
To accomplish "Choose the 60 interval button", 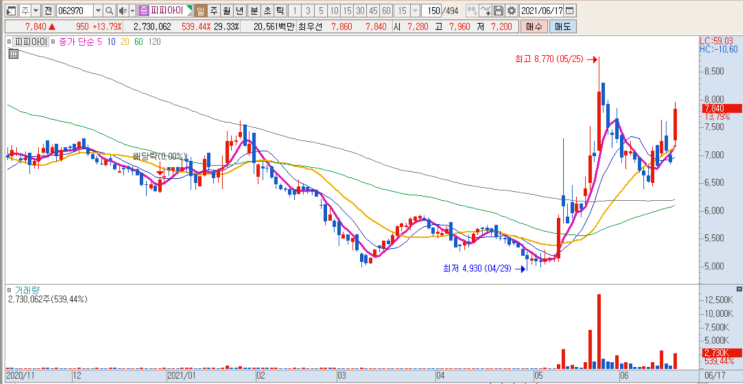I will [x=386, y=10].
